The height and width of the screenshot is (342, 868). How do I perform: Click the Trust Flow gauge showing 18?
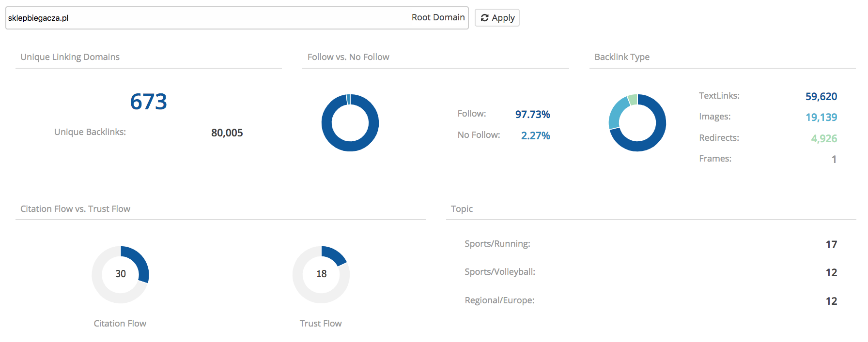(321, 274)
